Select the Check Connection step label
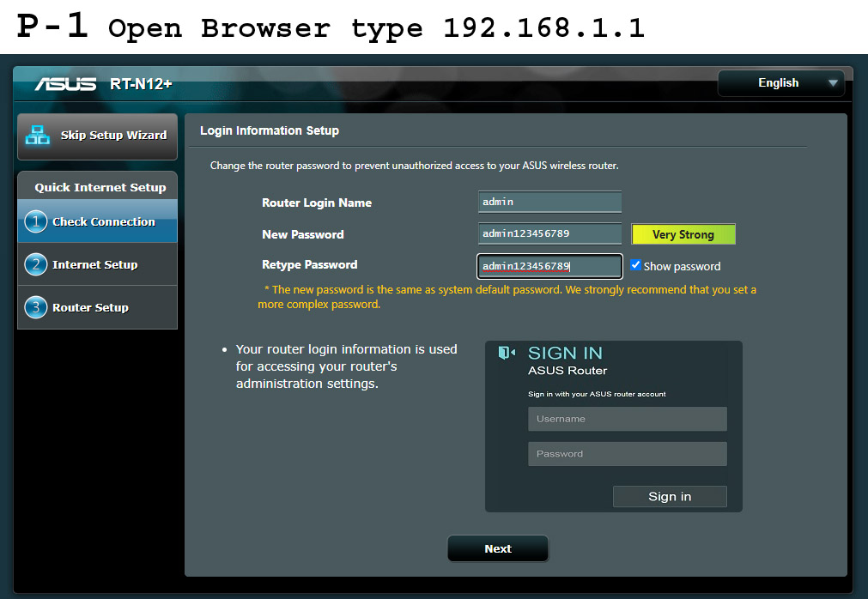Viewport: 868px width, 599px height. coord(104,222)
